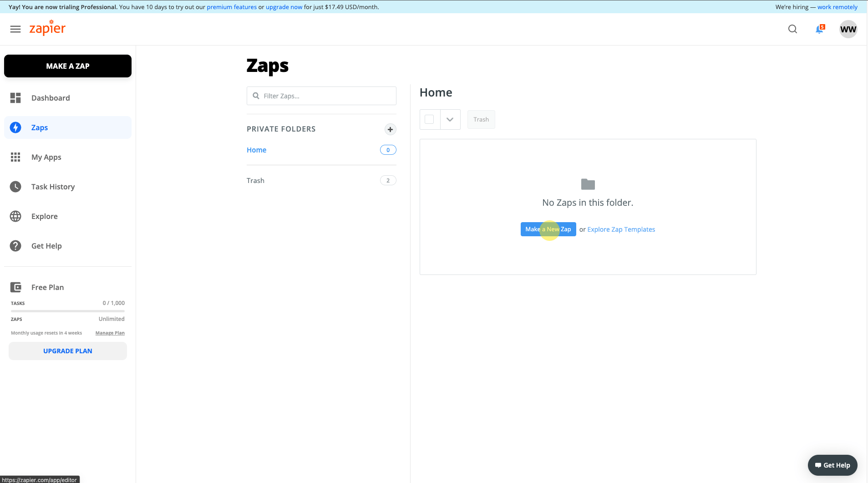The image size is (868, 483).
Task: Add a new private folder with plus icon
Action: [390, 129]
